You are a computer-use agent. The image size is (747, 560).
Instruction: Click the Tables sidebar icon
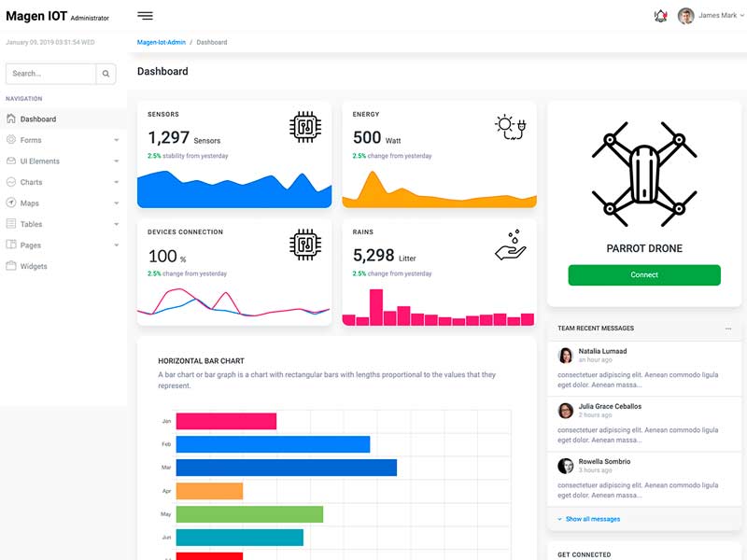click(x=11, y=224)
